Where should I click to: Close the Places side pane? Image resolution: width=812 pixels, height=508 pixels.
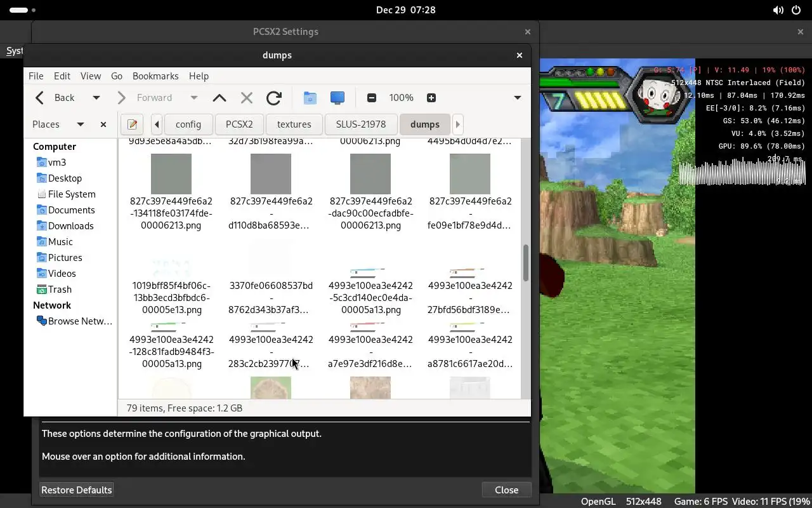[103, 124]
